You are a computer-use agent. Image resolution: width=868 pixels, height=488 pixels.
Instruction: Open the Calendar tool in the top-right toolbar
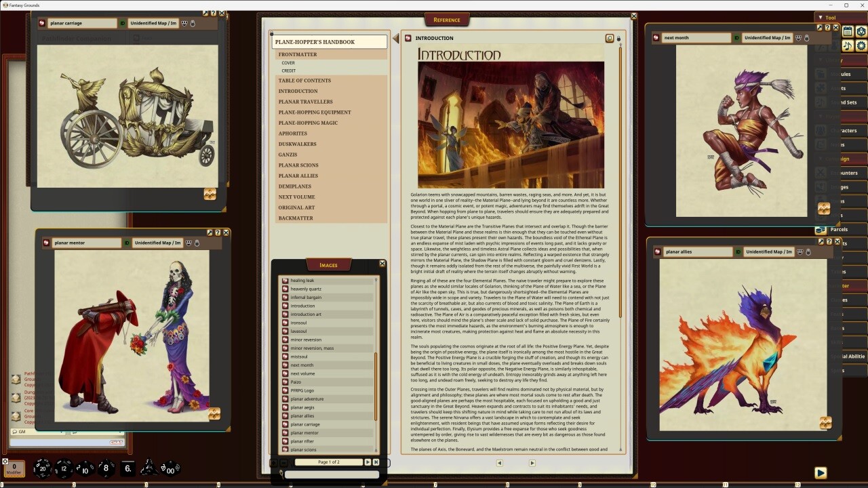tap(848, 31)
